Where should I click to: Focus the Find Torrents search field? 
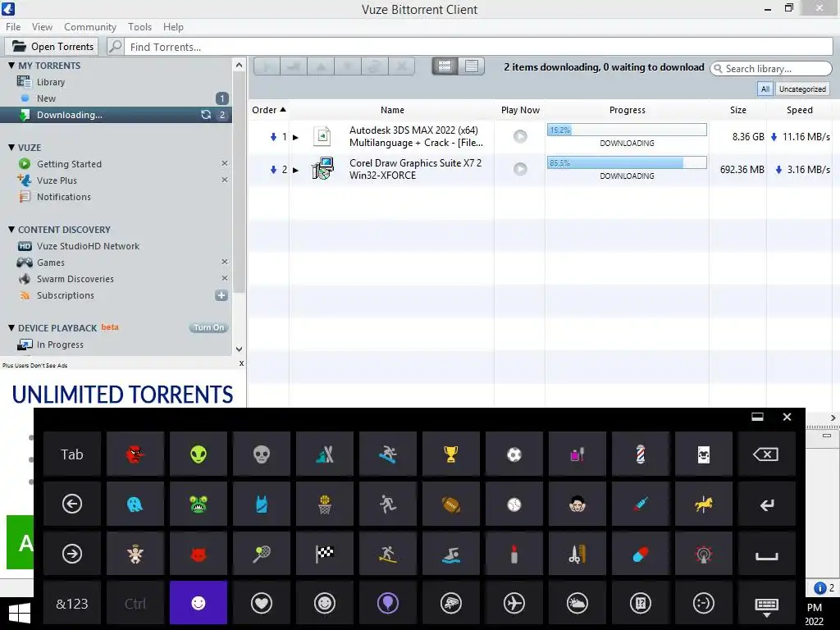click(479, 47)
